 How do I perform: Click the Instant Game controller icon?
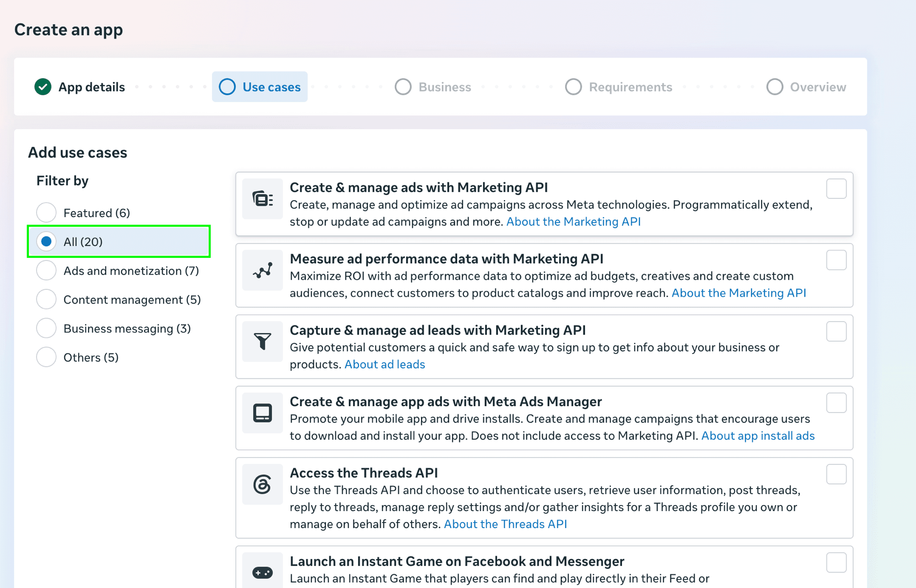pyautogui.click(x=262, y=572)
